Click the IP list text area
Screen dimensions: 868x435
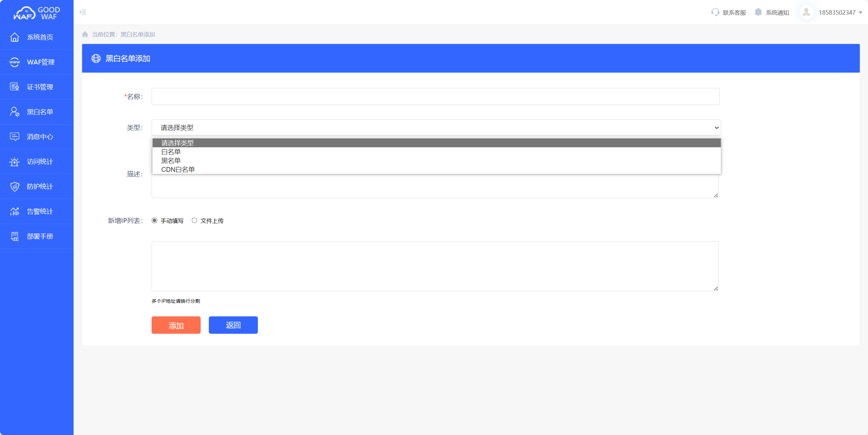[x=435, y=266]
